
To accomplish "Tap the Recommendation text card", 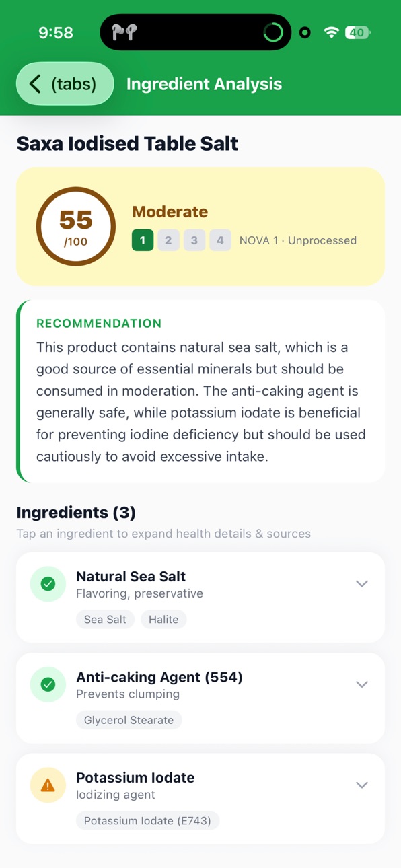I will tap(200, 392).
